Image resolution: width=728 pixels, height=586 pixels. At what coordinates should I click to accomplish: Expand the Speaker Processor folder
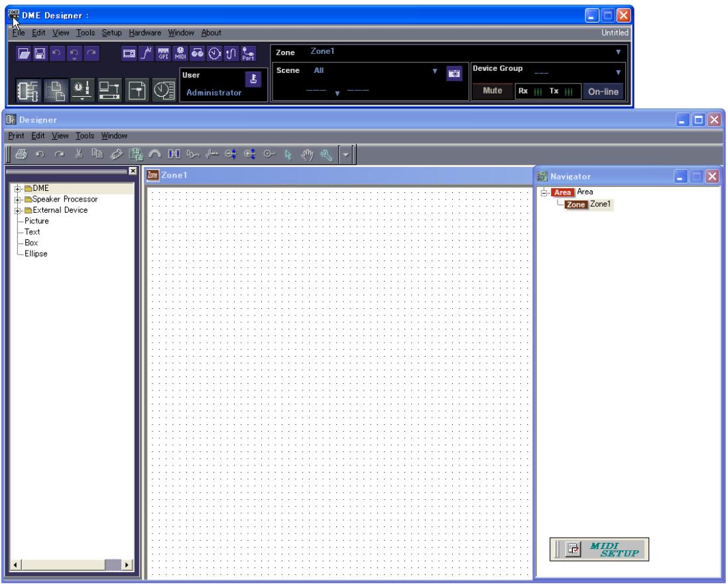(x=18, y=200)
